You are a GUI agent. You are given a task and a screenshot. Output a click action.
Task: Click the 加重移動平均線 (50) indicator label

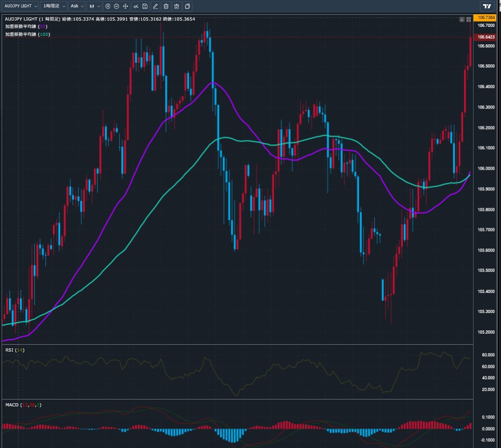(26, 26)
